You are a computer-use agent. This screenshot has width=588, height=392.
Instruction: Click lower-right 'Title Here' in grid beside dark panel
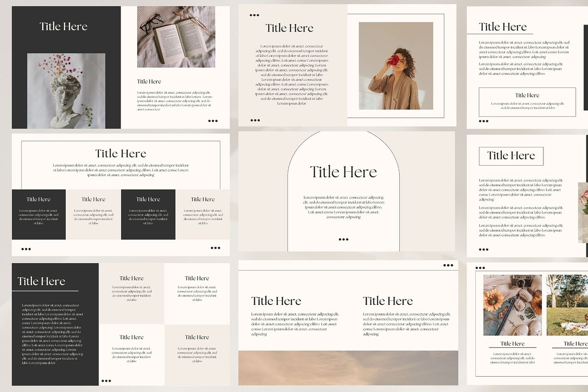click(x=197, y=337)
